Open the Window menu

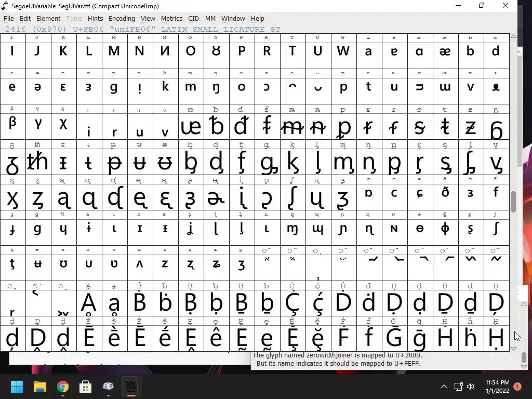233,19
